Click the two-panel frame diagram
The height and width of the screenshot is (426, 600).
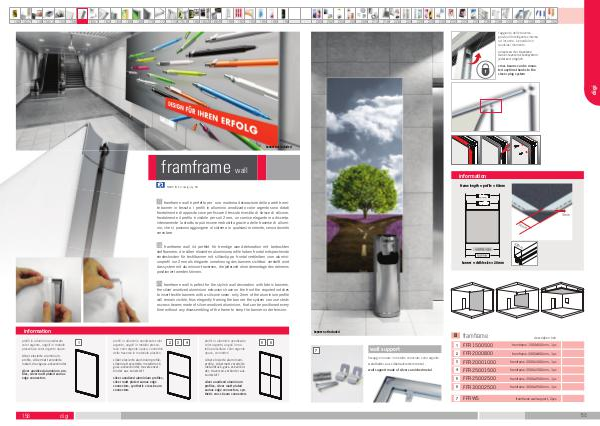[179, 375]
